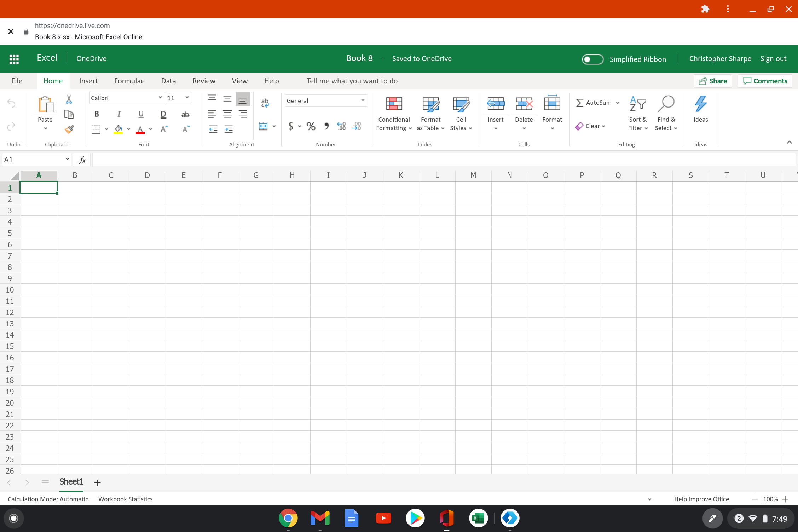Click the Share button
The image size is (798, 532).
(713, 81)
